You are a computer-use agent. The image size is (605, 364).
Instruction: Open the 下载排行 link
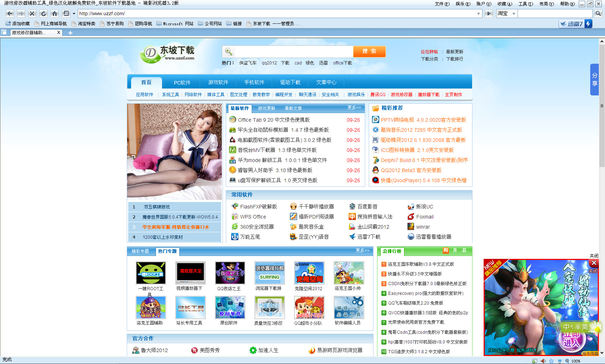point(454,59)
